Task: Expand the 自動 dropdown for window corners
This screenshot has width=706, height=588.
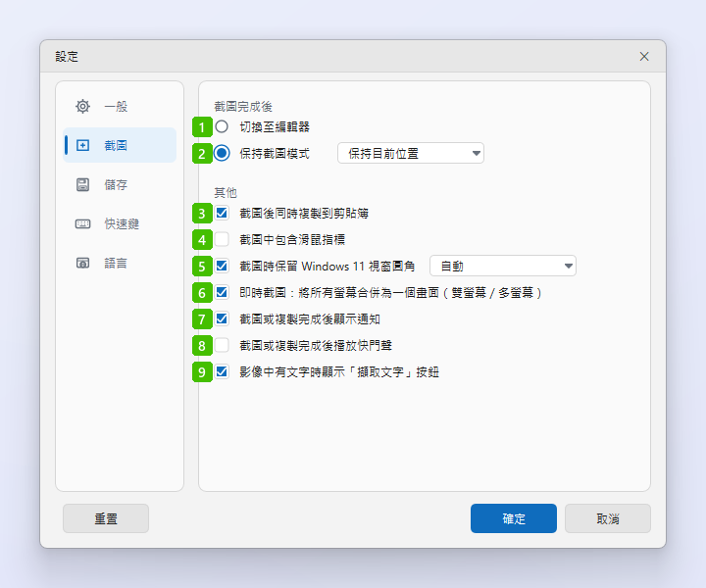Action: point(503,266)
